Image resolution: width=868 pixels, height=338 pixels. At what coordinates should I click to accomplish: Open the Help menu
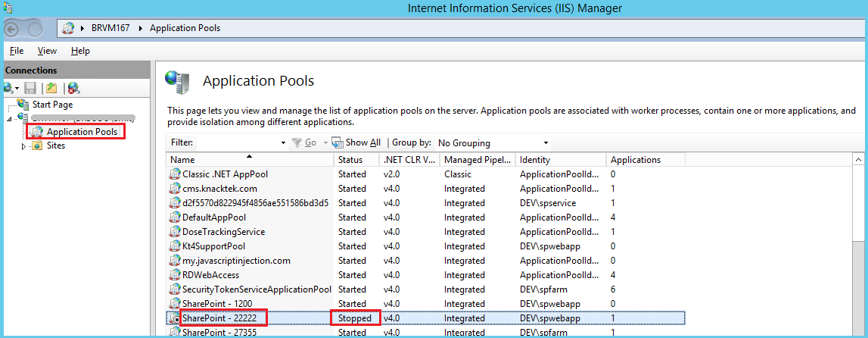pyautogui.click(x=80, y=51)
